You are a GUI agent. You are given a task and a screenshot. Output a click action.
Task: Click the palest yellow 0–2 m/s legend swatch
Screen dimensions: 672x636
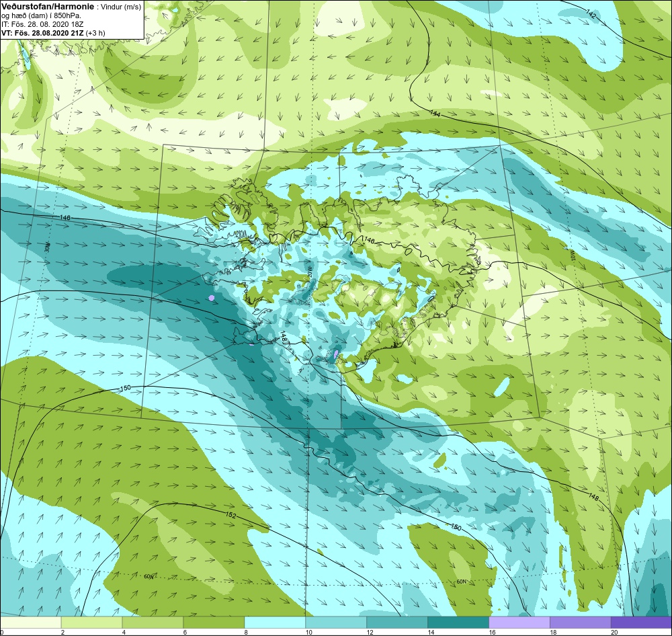[x=30, y=621]
